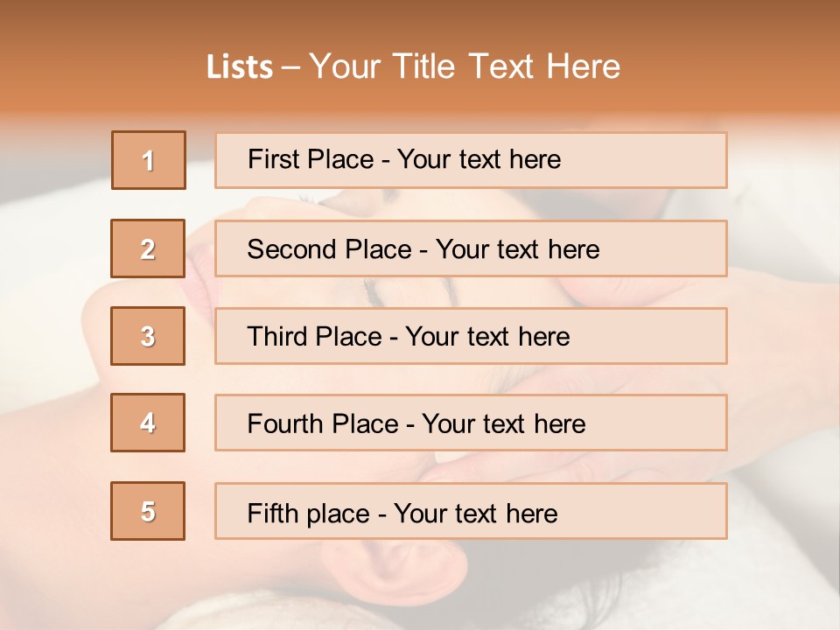Screen dimensions: 840x630
Task: Click the bold word Lists in title
Action: (x=240, y=67)
